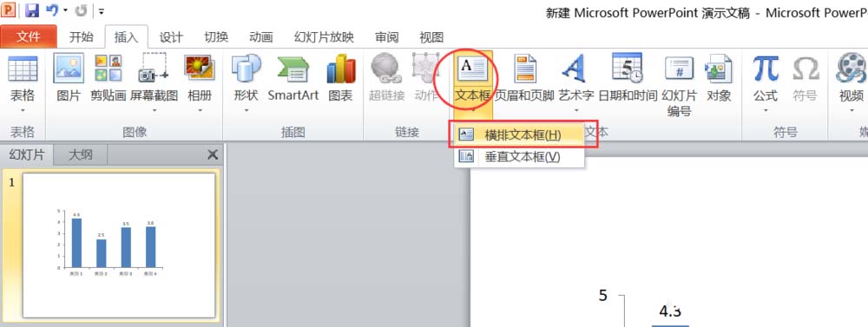Undo the last action
The image size is (868, 327).
coord(52,10)
